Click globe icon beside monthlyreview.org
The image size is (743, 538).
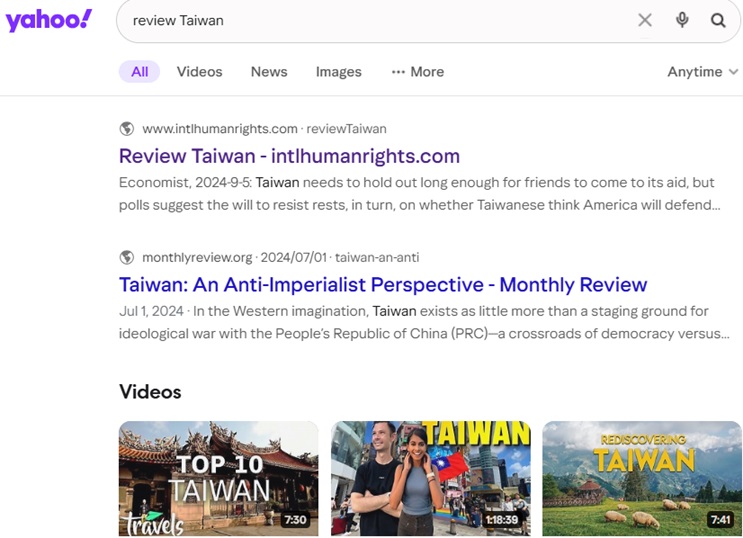tap(127, 257)
